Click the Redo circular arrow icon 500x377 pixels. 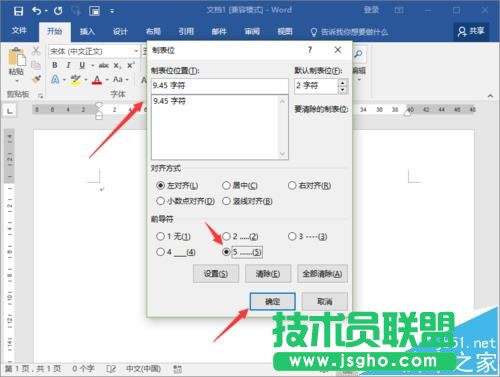pyautogui.click(x=58, y=11)
